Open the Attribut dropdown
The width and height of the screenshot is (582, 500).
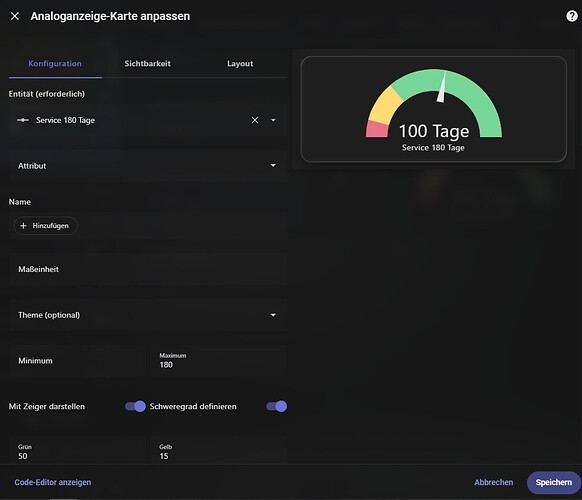(148, 166)
